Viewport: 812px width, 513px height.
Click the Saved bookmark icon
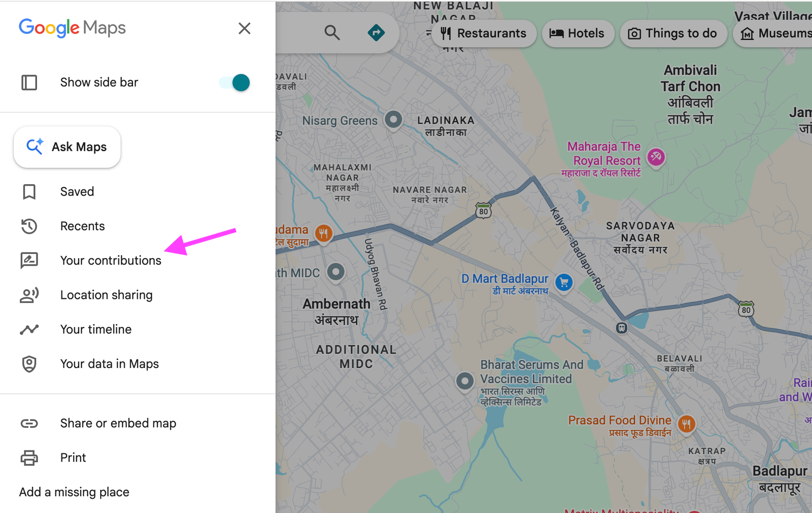point(29,192)
